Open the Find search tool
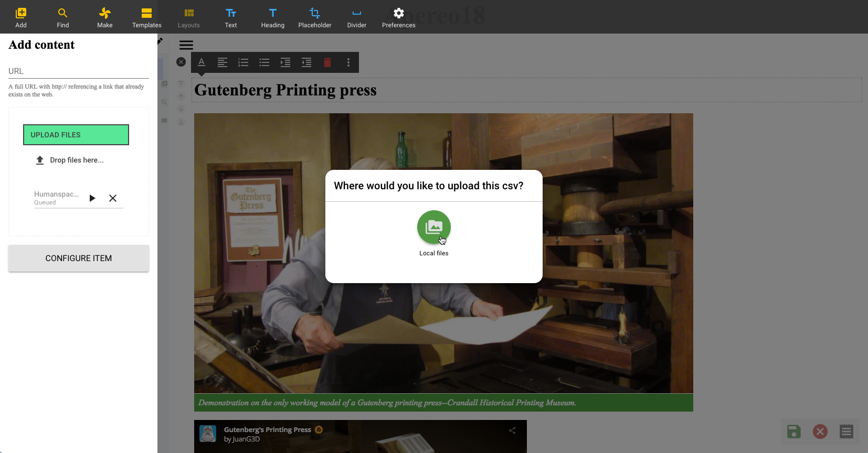The image size is (868, 453). 63,17
